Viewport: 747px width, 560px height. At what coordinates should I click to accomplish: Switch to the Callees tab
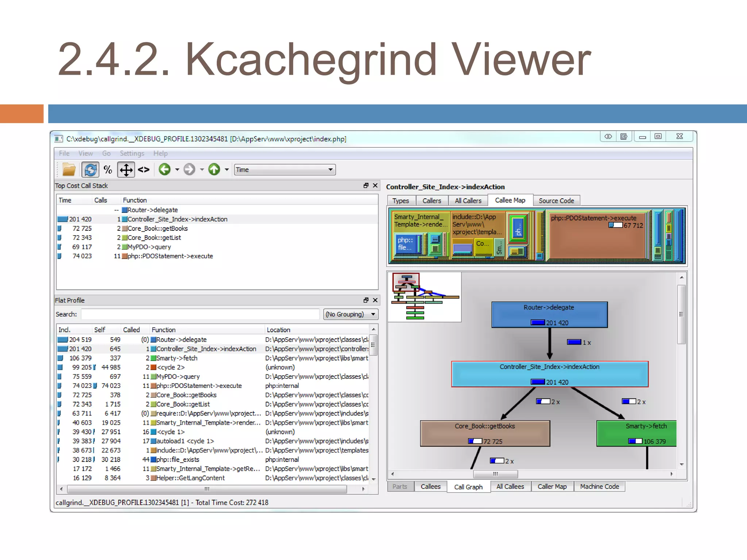tap(431, 487)
